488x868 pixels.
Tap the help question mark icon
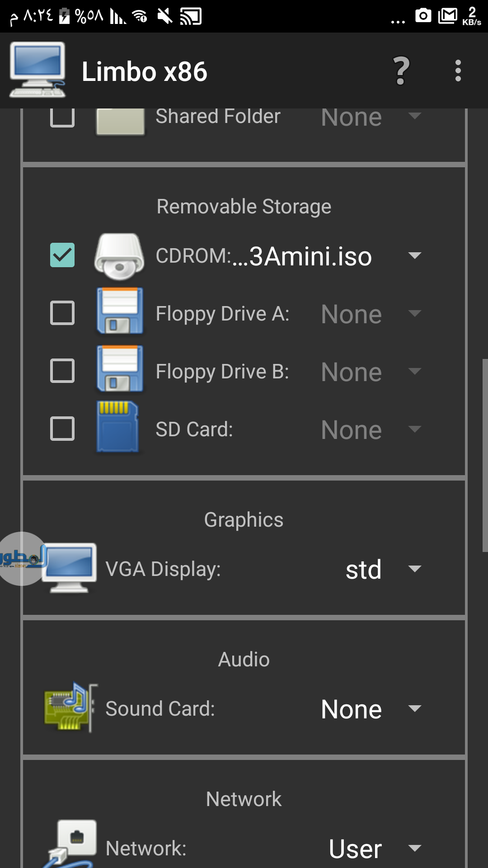(x=401, y=71)
